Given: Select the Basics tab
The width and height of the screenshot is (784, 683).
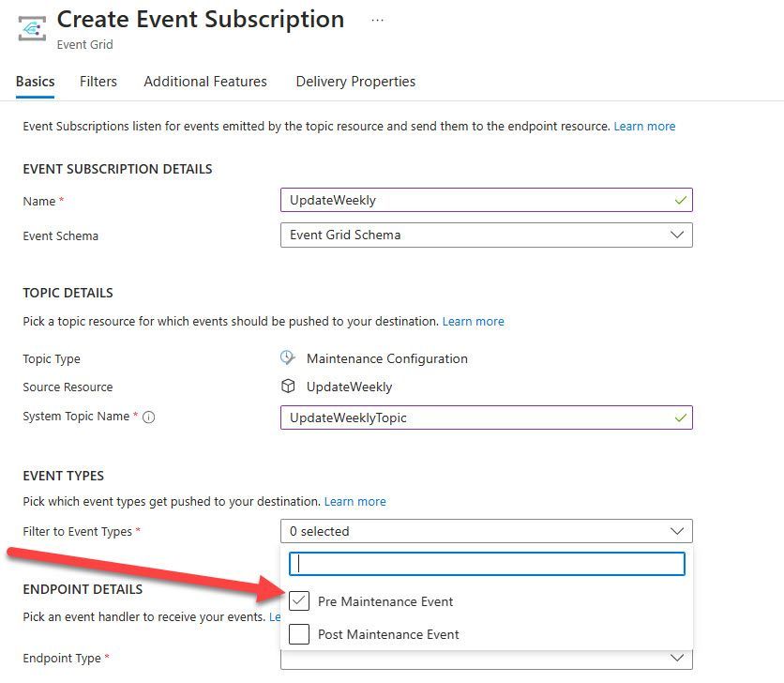Looking at the screenshot, I should (36, 82).
